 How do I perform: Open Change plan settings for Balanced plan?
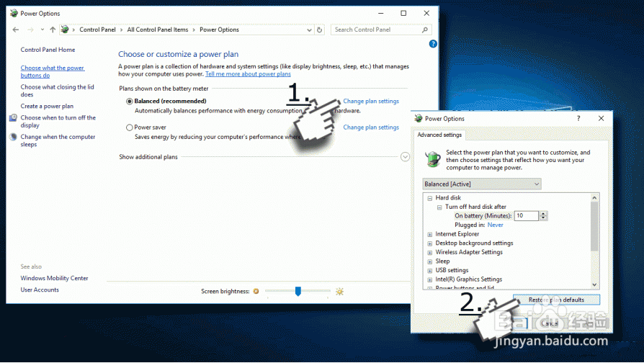pyautogui.click(x=371, y=101)
